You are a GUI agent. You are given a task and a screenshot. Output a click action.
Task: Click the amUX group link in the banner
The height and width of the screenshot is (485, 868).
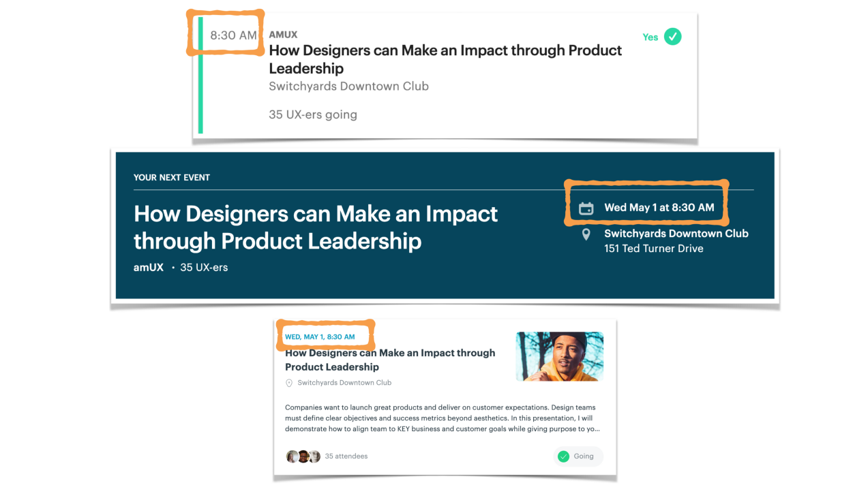coord(149,268)
